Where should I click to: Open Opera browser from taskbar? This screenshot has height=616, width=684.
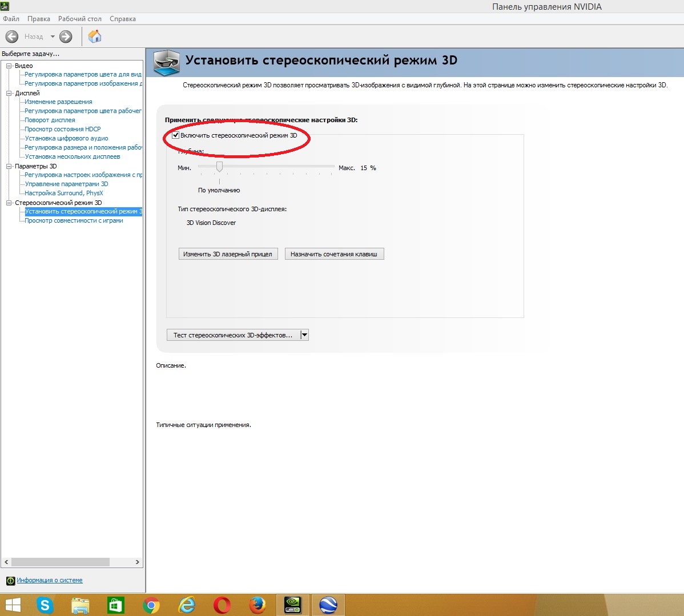pyautogui.click(x=222, y=605)
